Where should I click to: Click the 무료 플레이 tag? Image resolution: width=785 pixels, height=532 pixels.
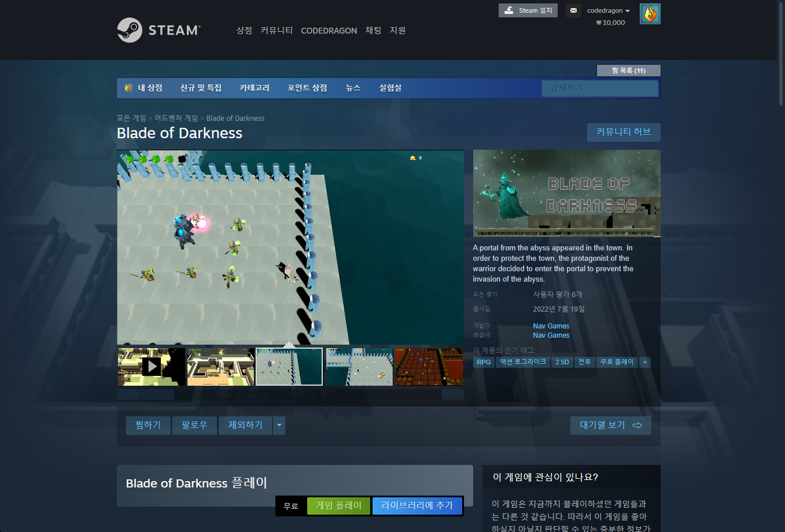[617, 362]
